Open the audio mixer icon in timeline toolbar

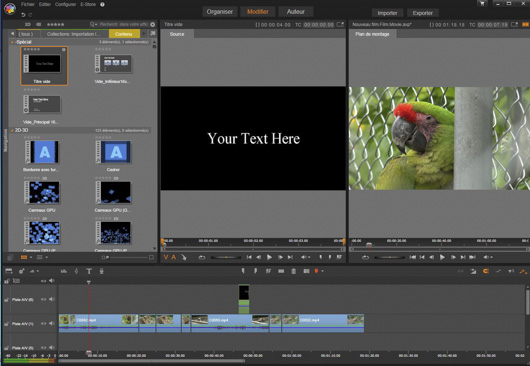[64, 271]
